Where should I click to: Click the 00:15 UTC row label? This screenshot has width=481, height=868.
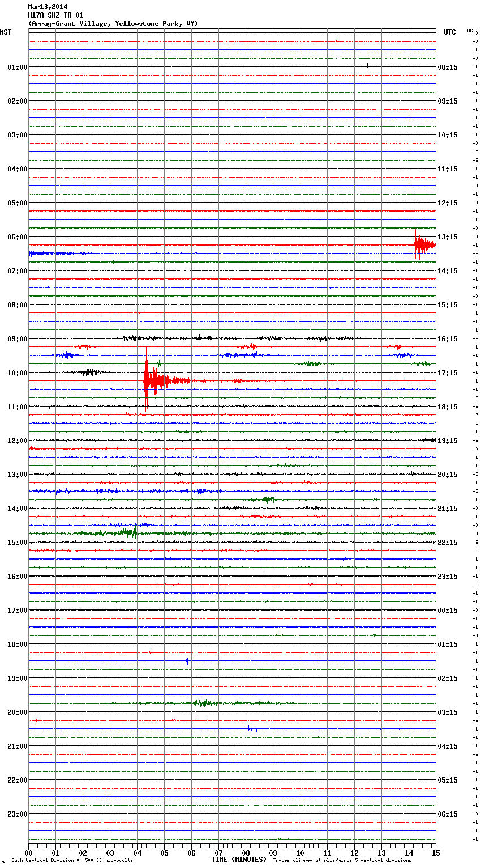coord(448,611)
